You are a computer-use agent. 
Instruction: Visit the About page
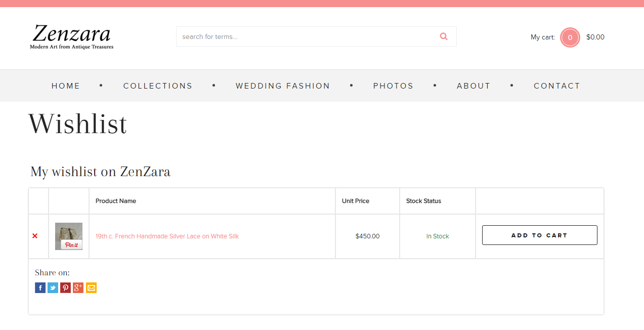click(474, 86)
